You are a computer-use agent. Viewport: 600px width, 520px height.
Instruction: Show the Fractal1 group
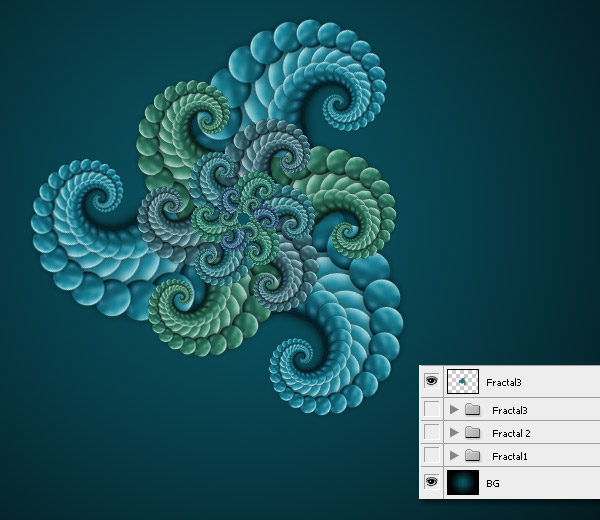(x=432, y=455)
